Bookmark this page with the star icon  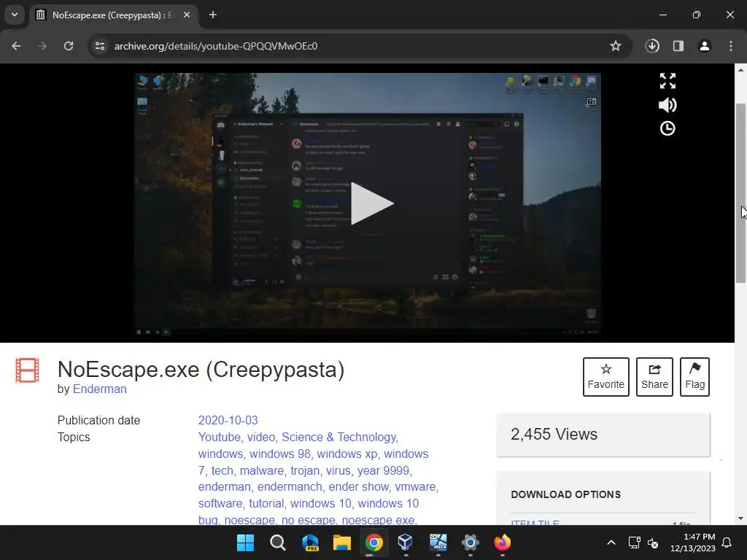point(616,46)
